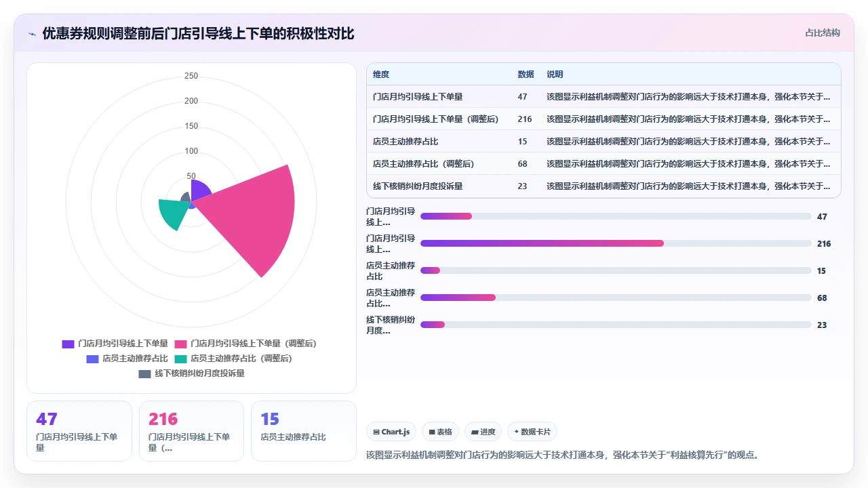
Task: Click the progress bar with value 23
Action: (x=616, y=325)
